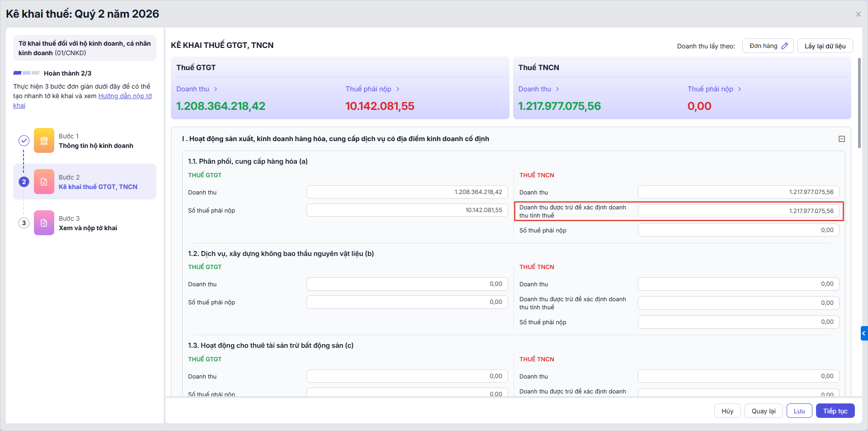Screen dimensions: 868x431
Task: Click the purple document icon for Bước 3
Action: (44, 223)
